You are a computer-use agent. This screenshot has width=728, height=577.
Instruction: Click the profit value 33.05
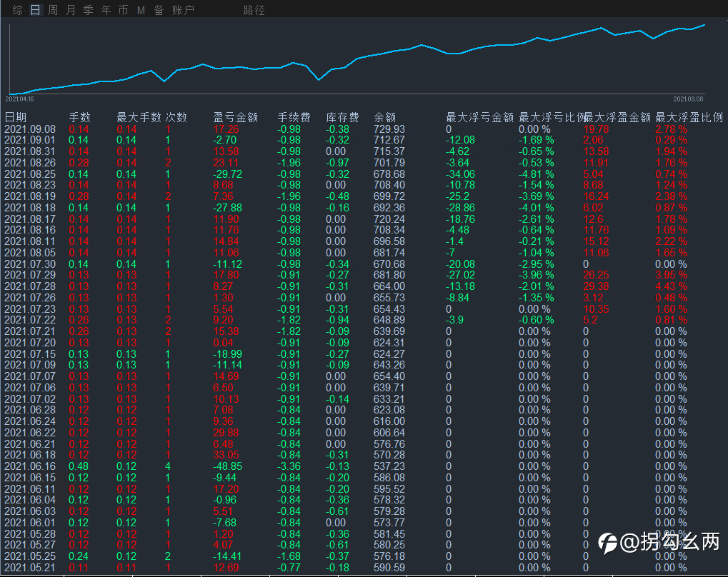(226, 455)
